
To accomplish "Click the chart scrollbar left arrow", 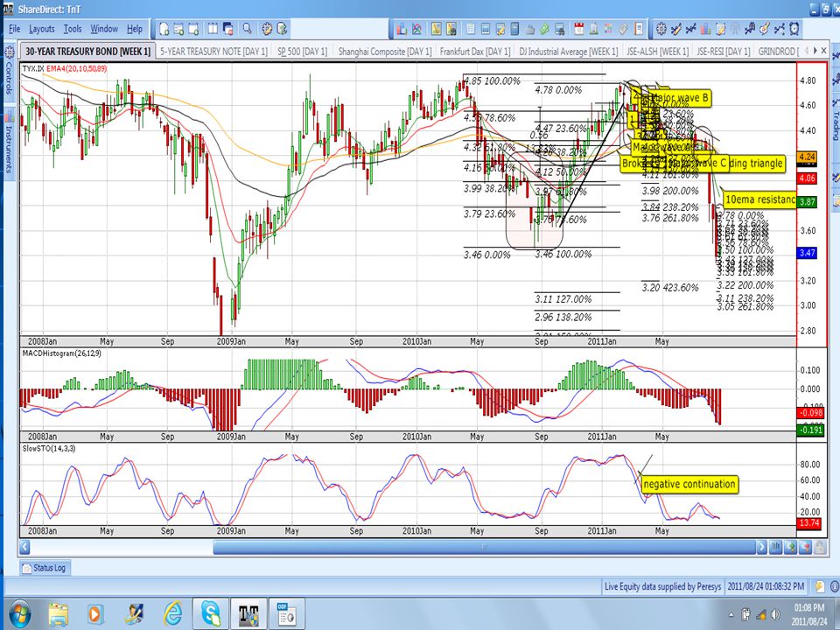I will [x=24, y=547].
